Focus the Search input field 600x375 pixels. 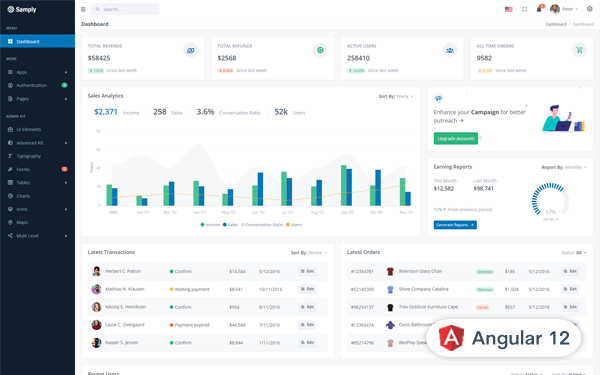125,9
